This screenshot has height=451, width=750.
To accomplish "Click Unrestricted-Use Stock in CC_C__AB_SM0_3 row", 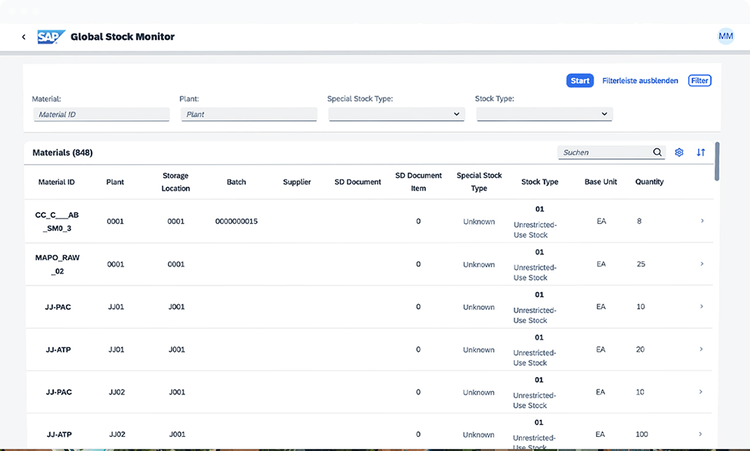I will pyautogui.click(x=535, y=230).
